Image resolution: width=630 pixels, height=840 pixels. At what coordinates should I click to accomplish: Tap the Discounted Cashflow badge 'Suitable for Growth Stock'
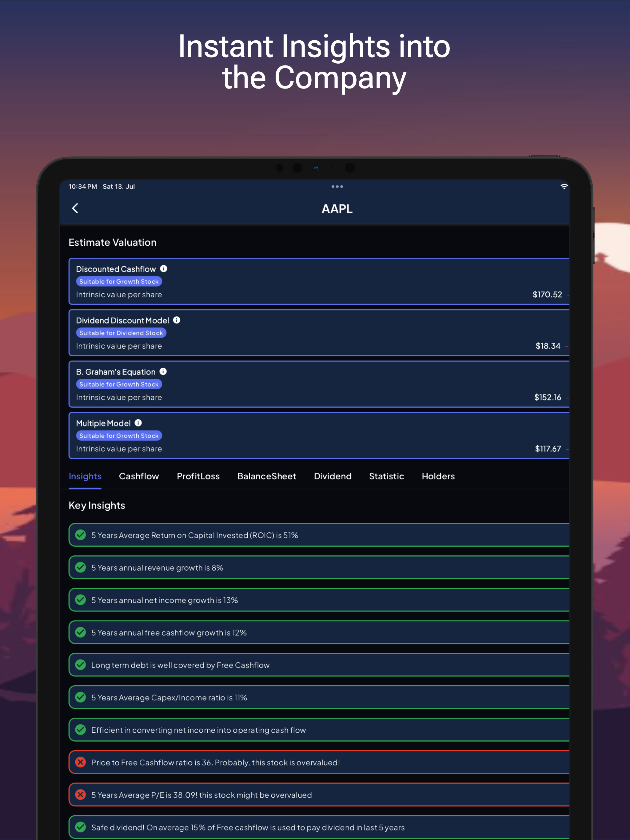119,281
